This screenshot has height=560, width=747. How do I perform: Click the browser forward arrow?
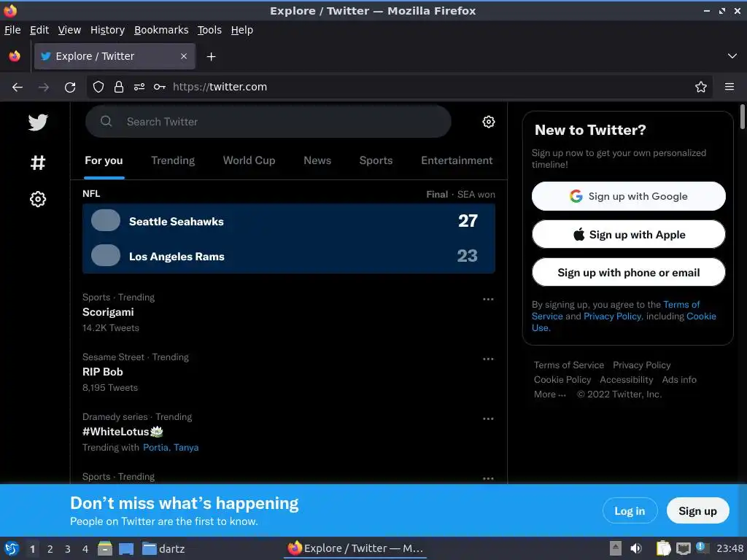[x=44, y=87]
